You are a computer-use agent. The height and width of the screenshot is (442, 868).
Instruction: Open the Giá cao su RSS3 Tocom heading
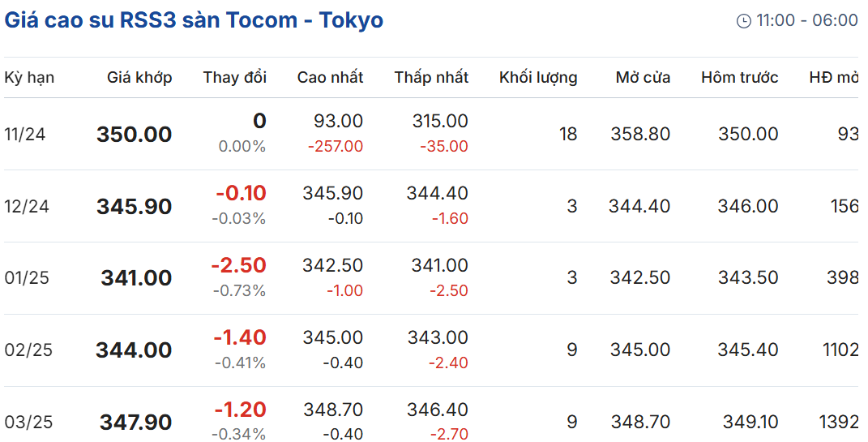click(x=194, y=20)
